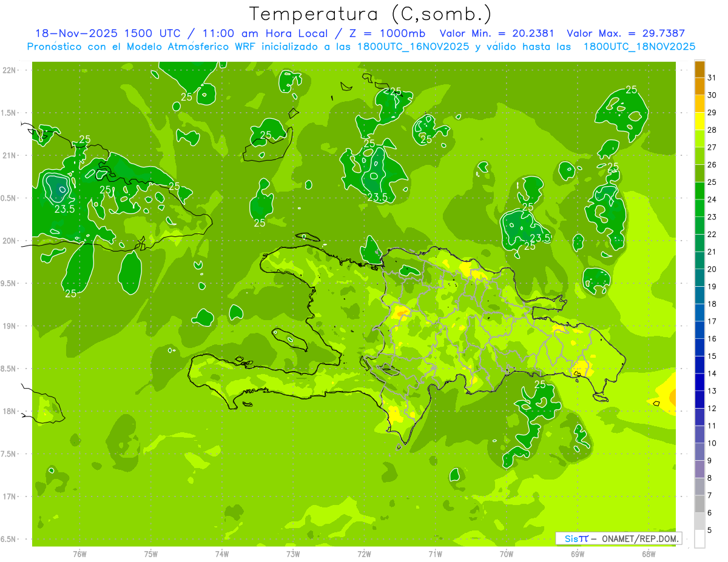The image size is (728, 562).
Task: Click the '22' value on the color scale
Action: tap(712, 234)
